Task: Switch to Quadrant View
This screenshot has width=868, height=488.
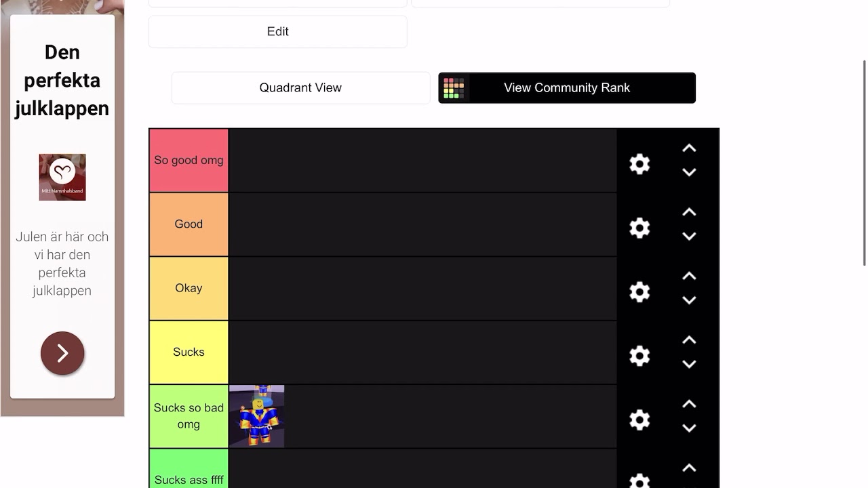Action: point(300,88)
